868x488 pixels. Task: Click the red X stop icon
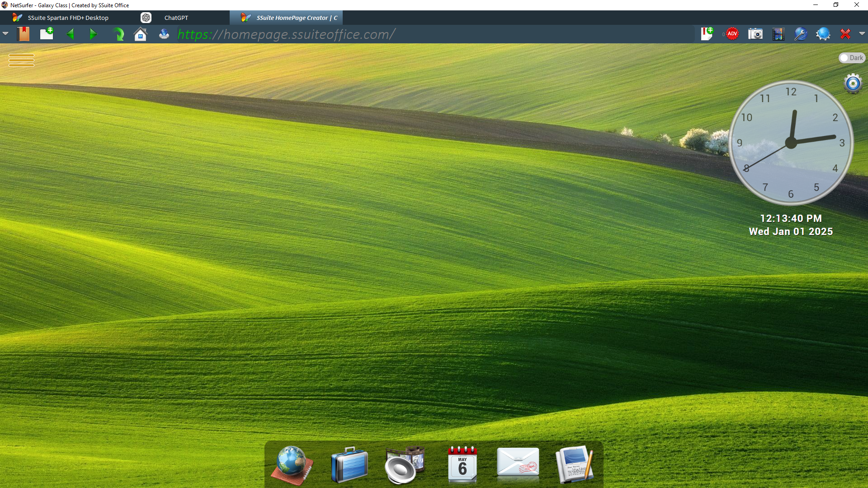click(845, 34)
